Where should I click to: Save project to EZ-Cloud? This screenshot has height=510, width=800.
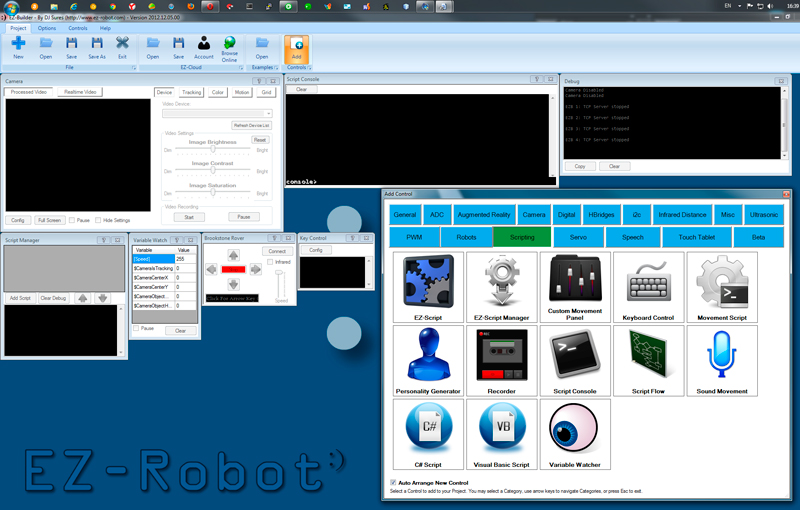179,48
